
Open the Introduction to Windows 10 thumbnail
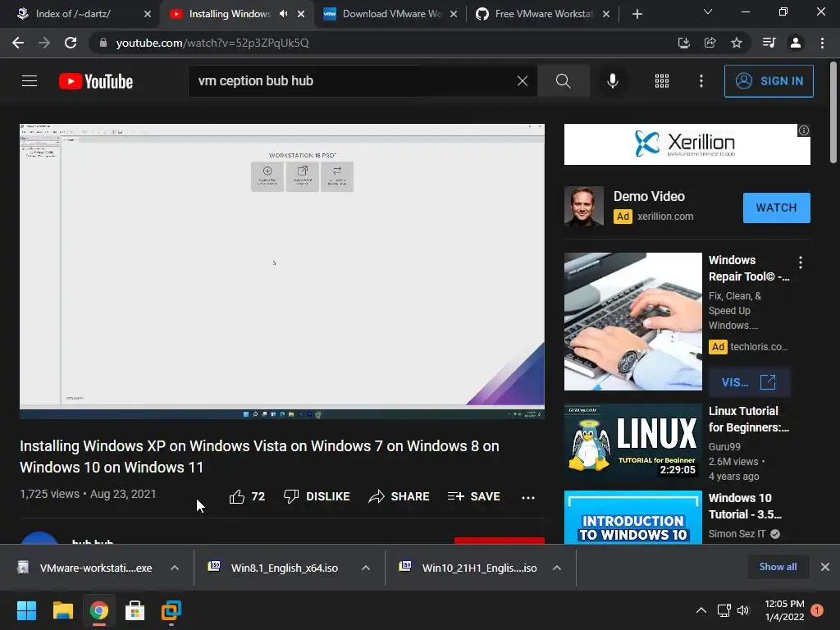tap(632, 518)
